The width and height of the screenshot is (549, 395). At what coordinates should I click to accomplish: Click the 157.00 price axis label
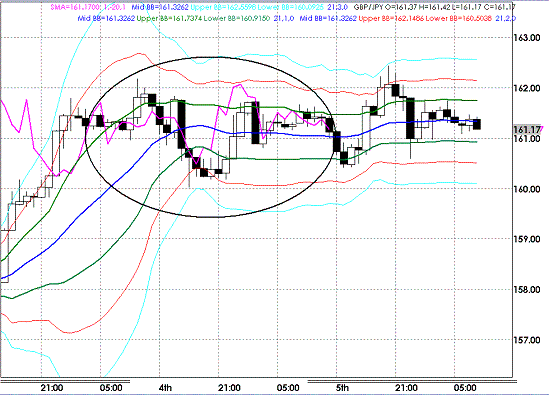526,340
